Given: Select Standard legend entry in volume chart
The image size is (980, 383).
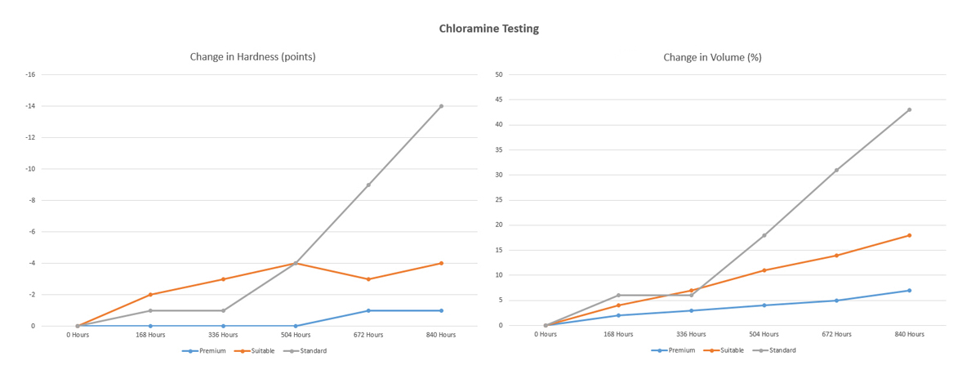Looking at the screenshot, I should pyautogui.click(x=777, y=350).
